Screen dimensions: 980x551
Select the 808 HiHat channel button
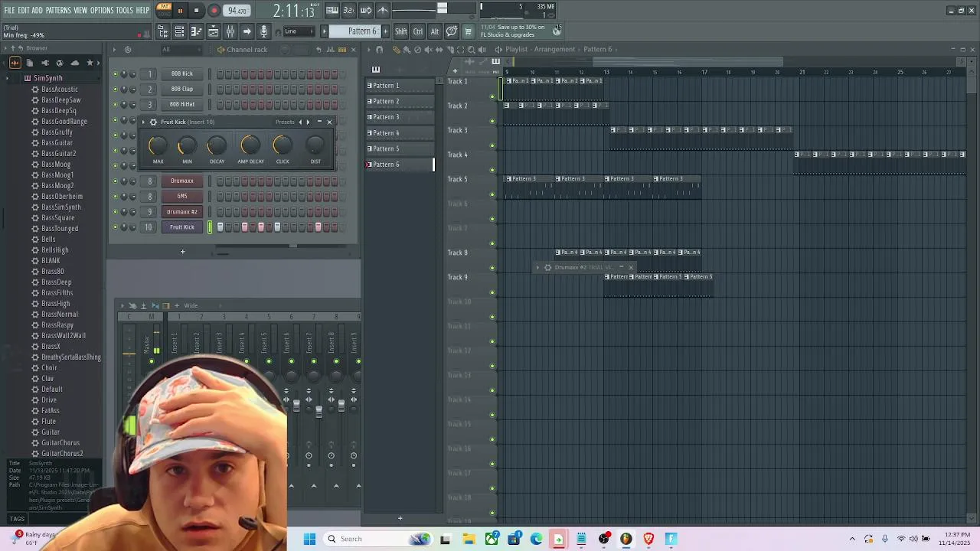click(x=182, y=104)
